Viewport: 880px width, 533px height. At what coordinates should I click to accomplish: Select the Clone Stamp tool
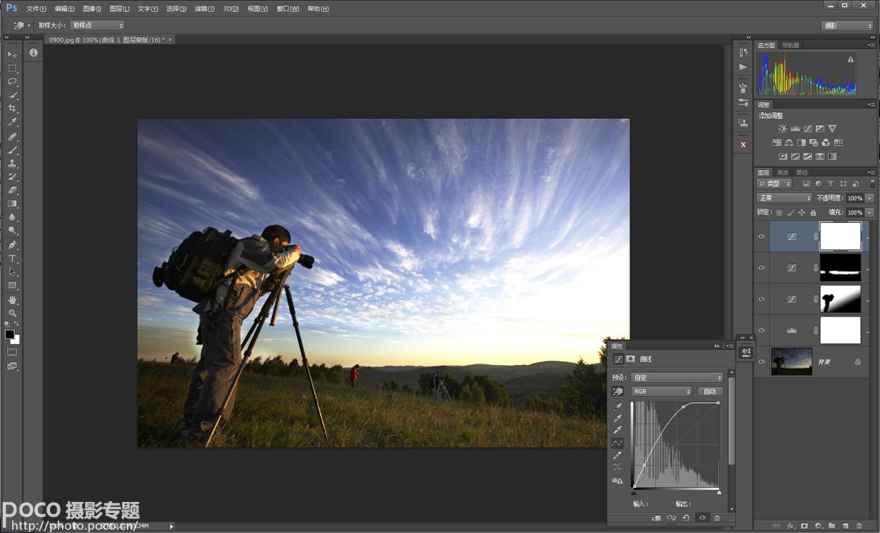pyautogui.click(x=13, y=163)
